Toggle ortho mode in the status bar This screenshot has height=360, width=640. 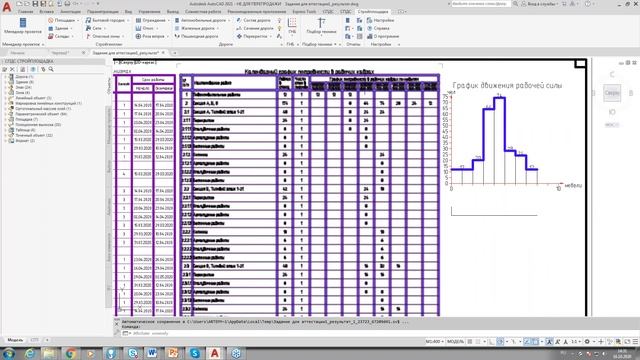click(x=491, y=342)
